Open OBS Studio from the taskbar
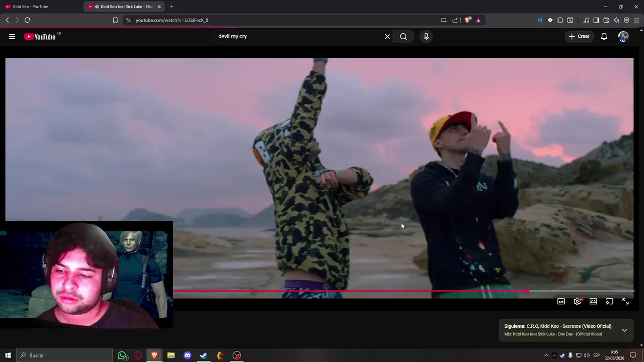This screenshot has width=644, height=362. [x=237, y=355]
